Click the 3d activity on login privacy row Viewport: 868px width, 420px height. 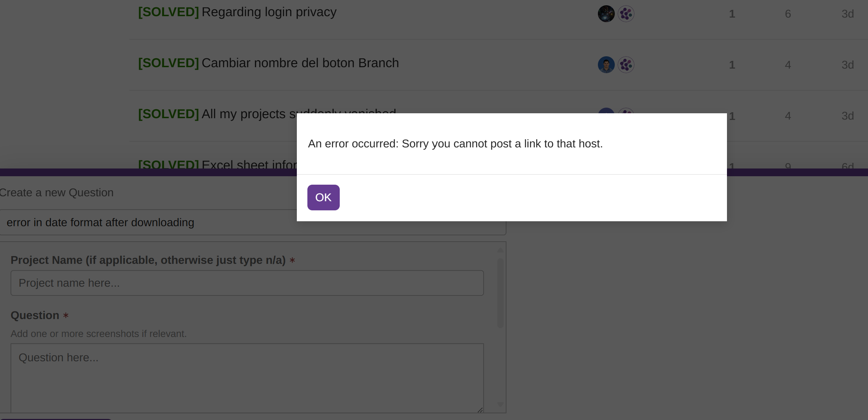pyautogui.click(x=847, y=14)
